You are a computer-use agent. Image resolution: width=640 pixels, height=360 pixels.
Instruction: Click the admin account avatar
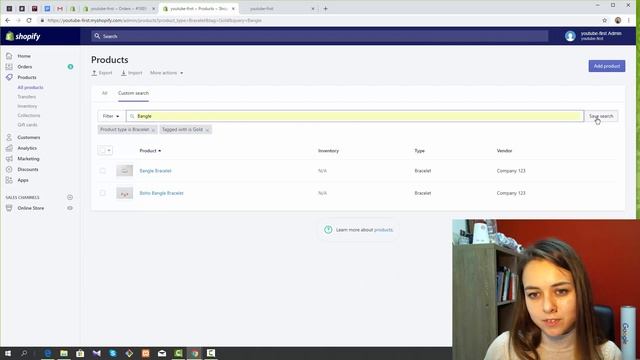[570, 36]
